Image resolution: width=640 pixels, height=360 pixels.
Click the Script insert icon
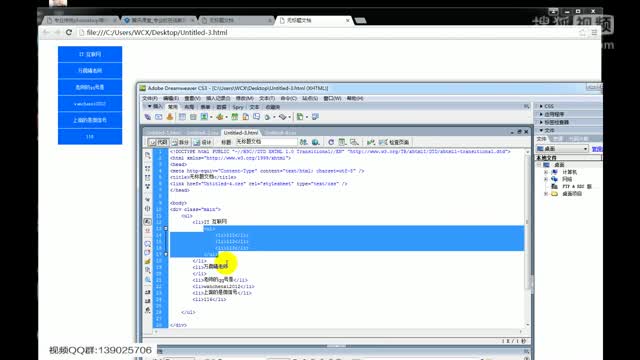click(x=282, y=117)
